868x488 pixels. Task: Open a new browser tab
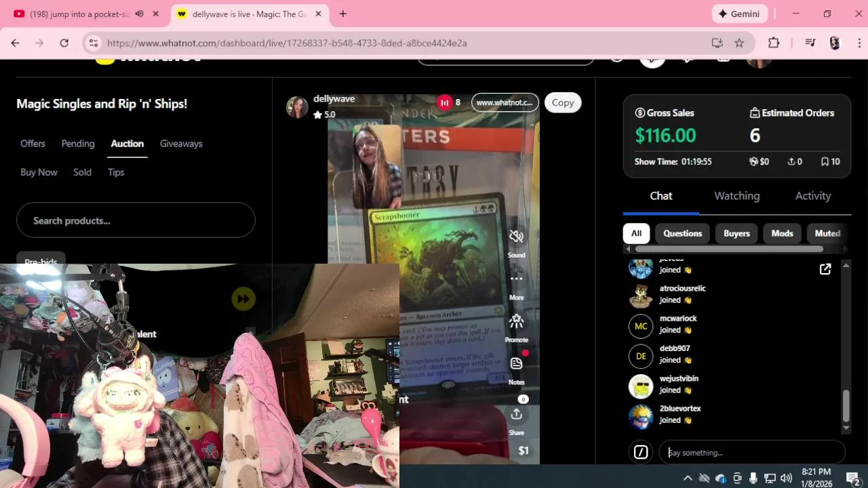click(x=342, y=14)
